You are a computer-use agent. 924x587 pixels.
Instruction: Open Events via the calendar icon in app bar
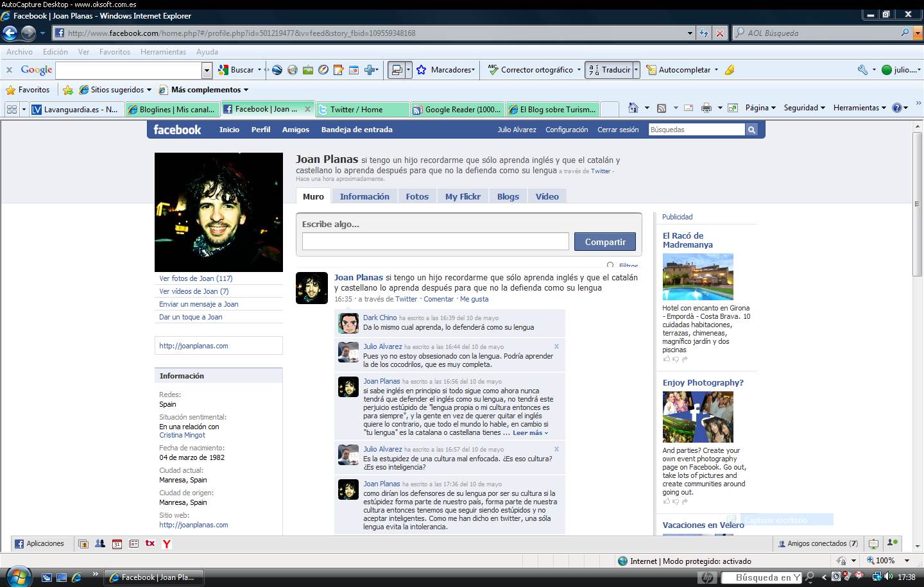pyautogui.click(x=117, y=543)
